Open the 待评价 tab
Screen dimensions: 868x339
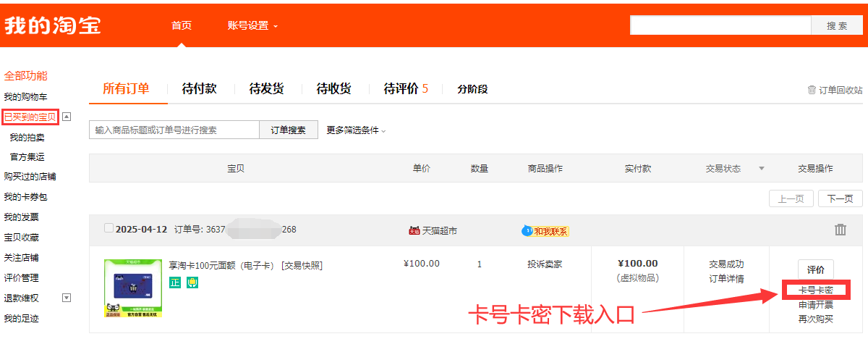click(x=406, y=88)
